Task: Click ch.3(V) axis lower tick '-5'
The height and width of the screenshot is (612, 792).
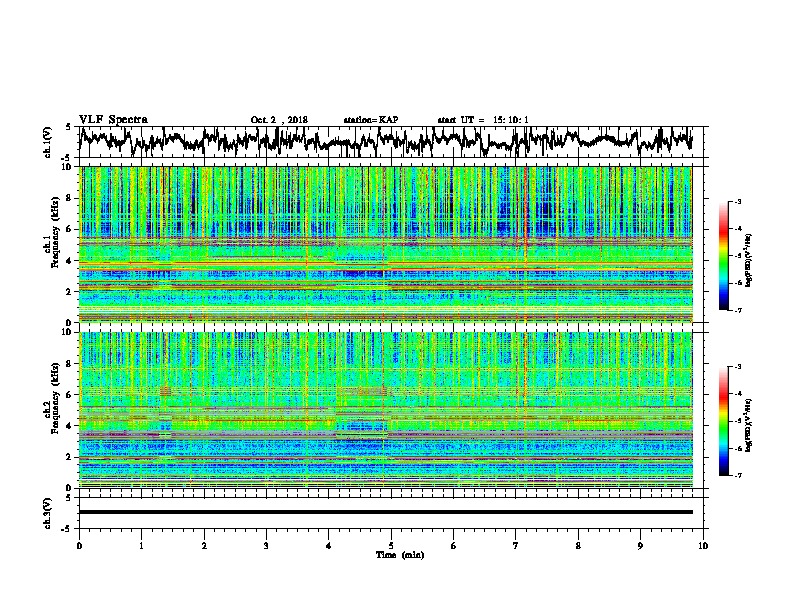Action: click(x=67, y=529)
